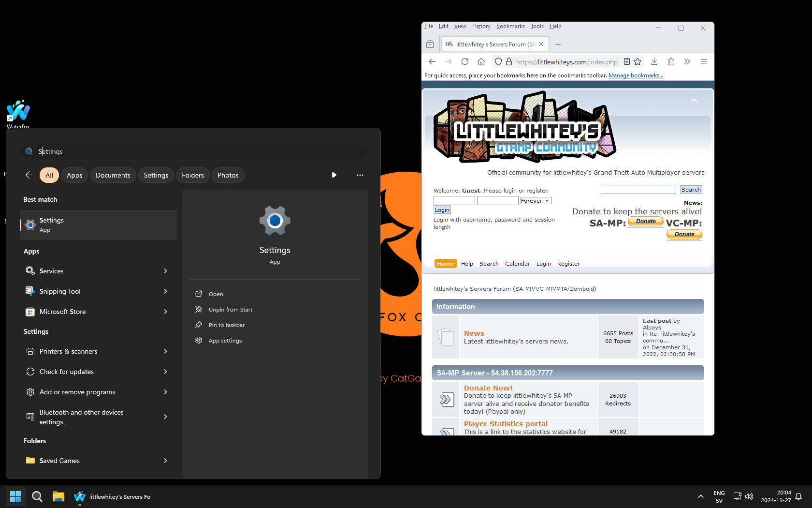Select the Apps filter chip
The height and width of the screenshot is (508, 812).
[74, 175]
